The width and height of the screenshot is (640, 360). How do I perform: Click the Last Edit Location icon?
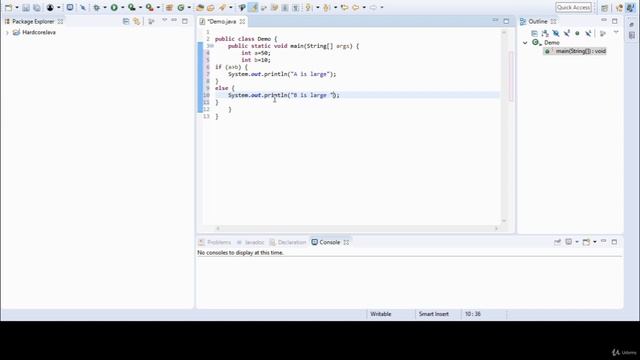344,7
